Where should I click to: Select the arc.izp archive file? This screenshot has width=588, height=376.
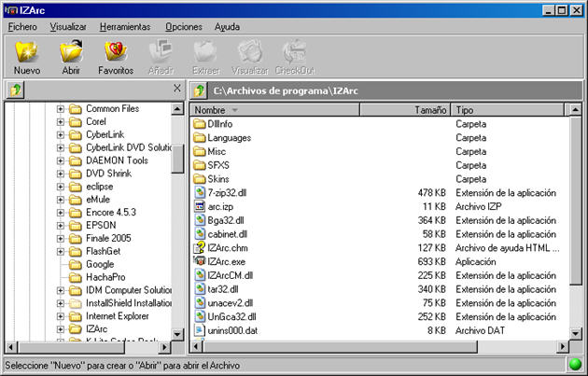coord(221,206)
